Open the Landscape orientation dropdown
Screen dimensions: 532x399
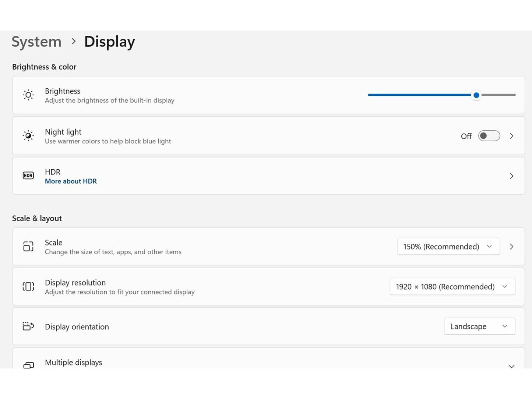click(x=479, y=326)
